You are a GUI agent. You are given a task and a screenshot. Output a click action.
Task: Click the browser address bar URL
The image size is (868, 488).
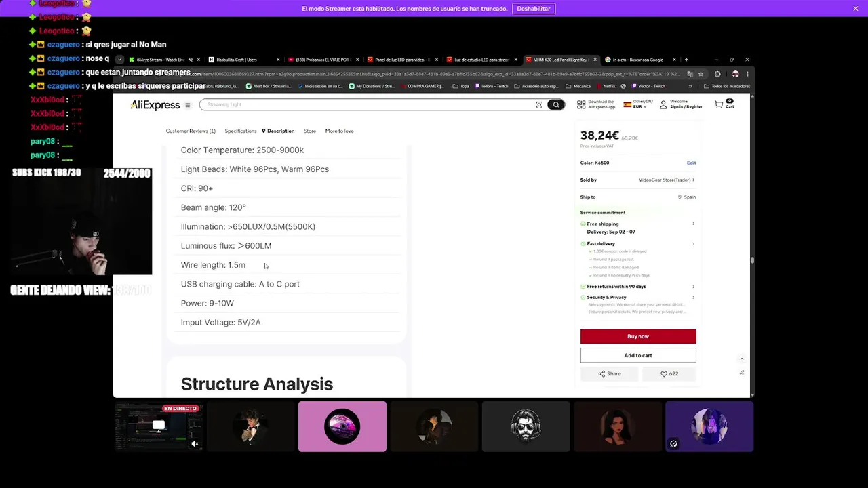tap(434, 74)
